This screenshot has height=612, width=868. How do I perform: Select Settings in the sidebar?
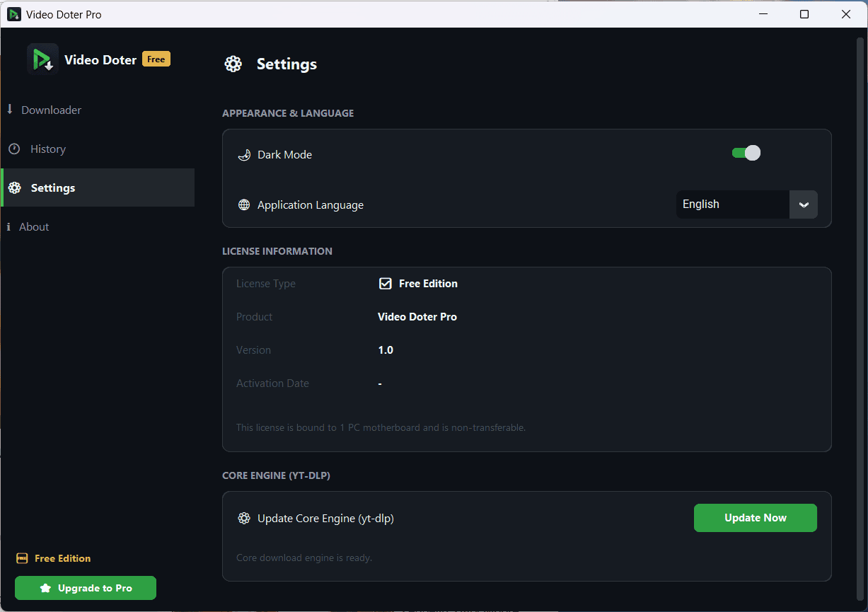pyautogui.click(x=98, y=187)
